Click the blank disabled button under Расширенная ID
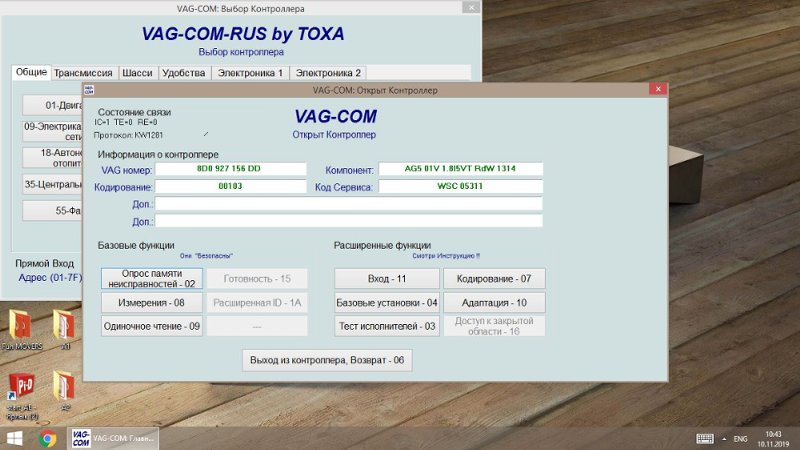The width and height of the screenshot is (800, 450). (x=257, y=326)
